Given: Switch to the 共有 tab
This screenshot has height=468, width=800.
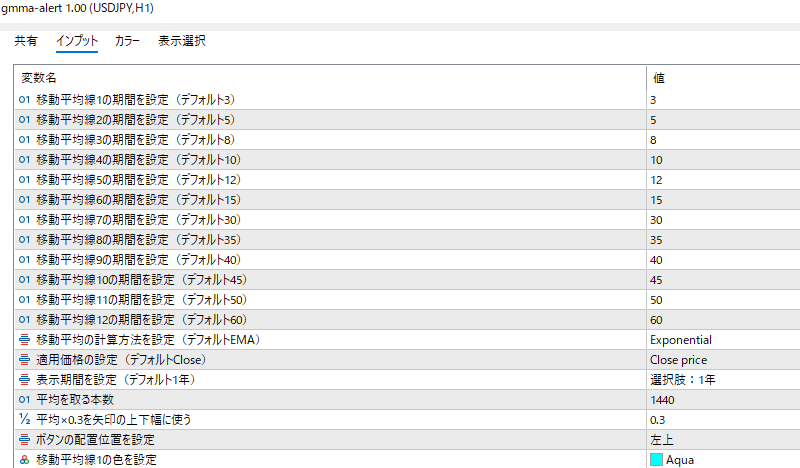Looking at the screenshot, I should [x=26, y=41].
